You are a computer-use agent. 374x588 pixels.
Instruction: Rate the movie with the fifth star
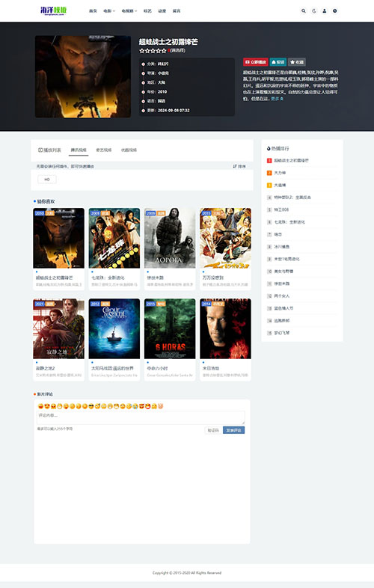(x=164, y=51)
